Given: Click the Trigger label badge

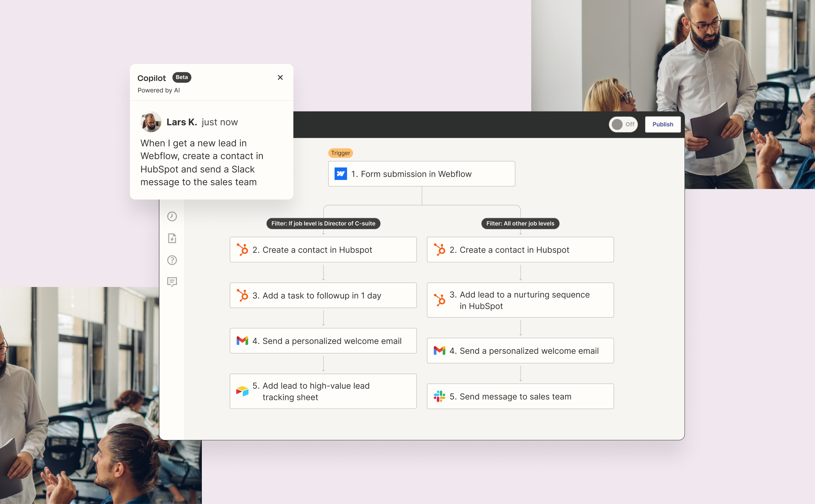Looking at the screenshot, I should pyautogui.click(x=340, y=153).
